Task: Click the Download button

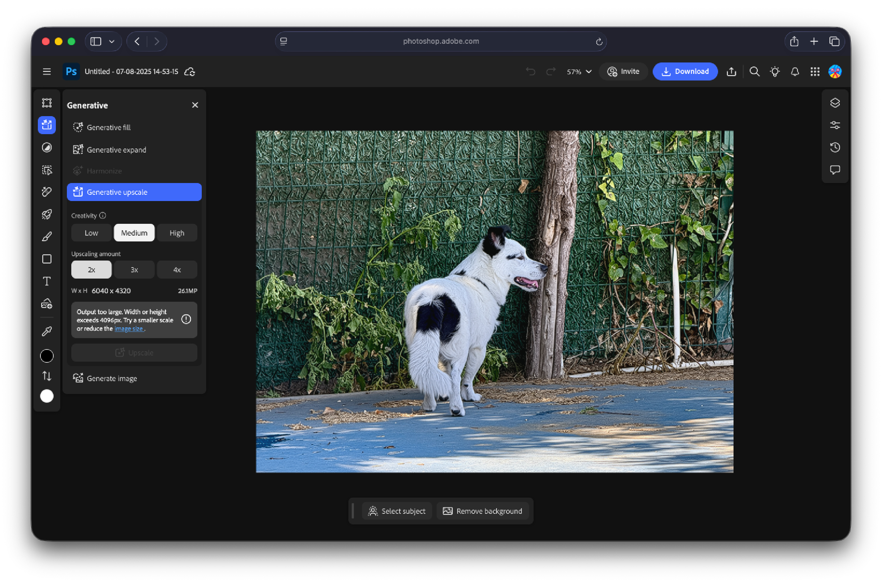Action: point(685,71)
